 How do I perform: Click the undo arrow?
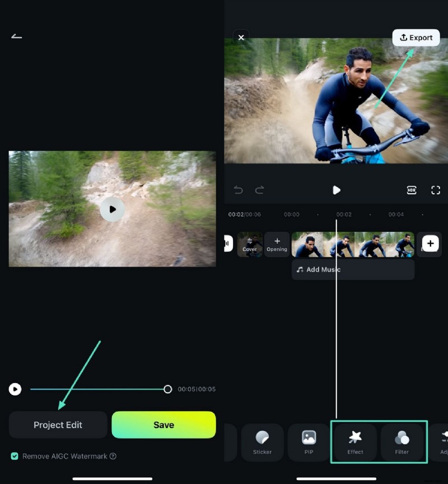click(237, 190)
